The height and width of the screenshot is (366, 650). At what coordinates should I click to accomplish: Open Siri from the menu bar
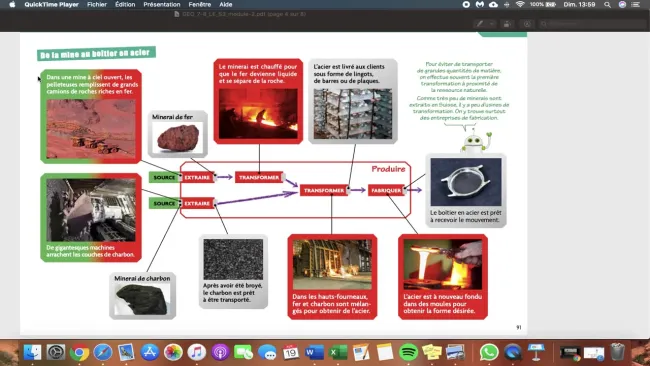(x=622, y=5)
